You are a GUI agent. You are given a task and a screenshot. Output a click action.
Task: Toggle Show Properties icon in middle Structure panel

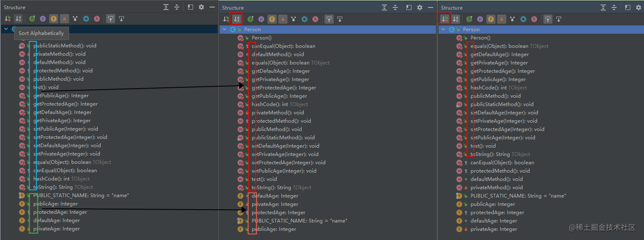click(261, 19)
